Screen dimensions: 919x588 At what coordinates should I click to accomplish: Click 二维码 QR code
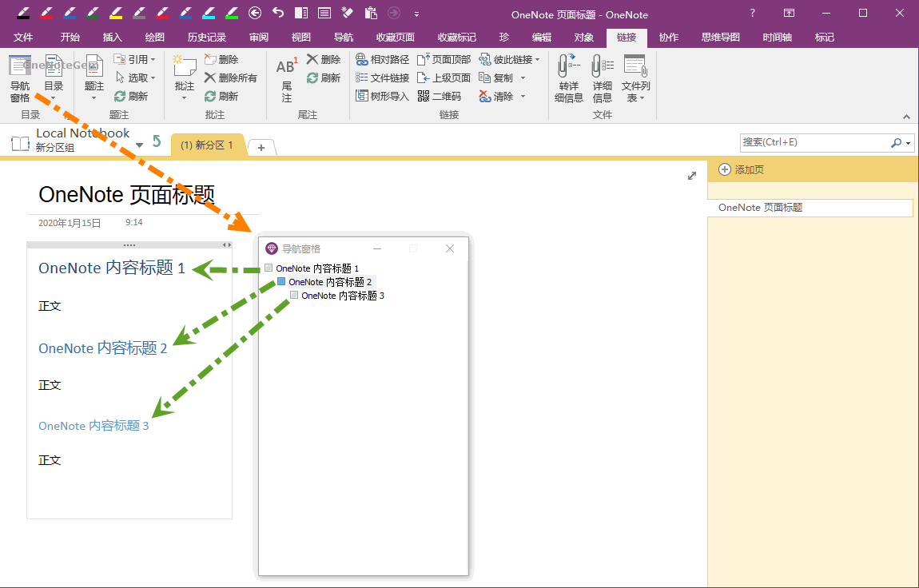(440, 95)
